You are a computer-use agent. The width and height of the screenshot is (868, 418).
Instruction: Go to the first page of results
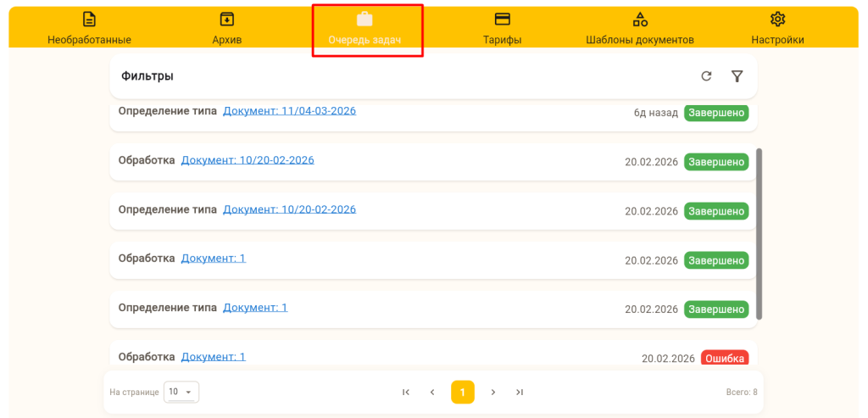(406, 392)
